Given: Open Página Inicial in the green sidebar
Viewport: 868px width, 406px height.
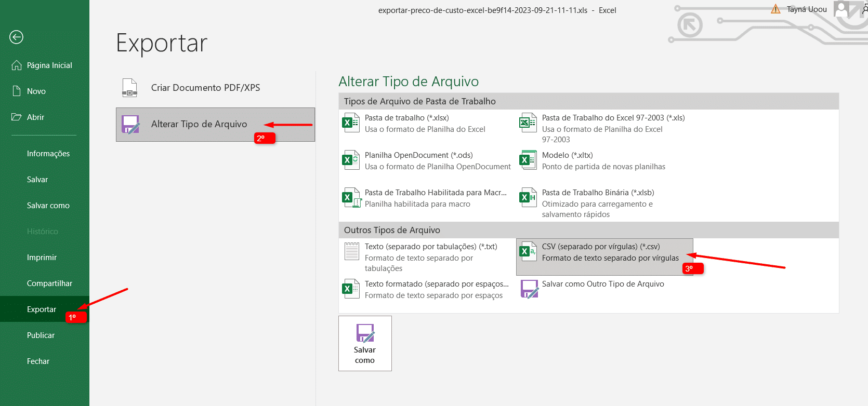Looking at the screenshot, I should click(42, 65).
